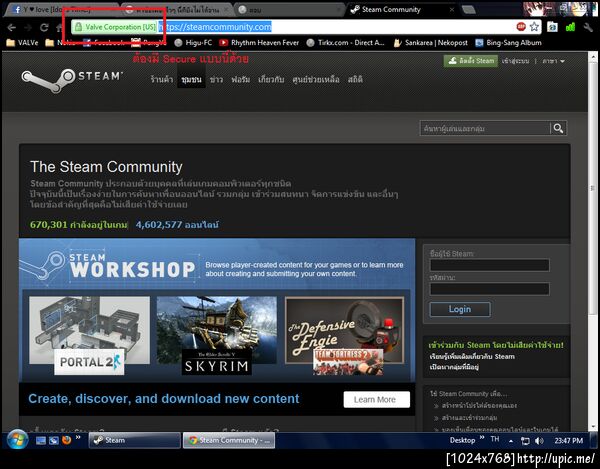Open the Windows Start orb
Screen dimensions: 600x469
click(17, 440)
